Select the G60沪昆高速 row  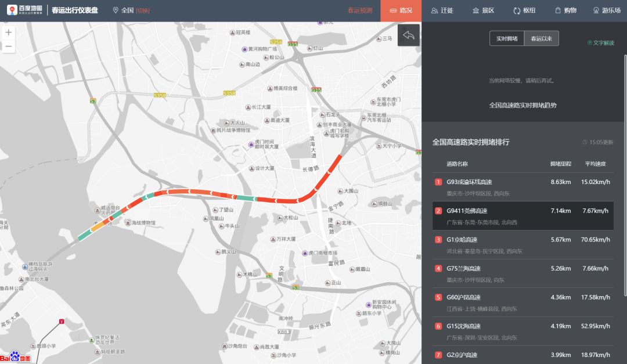click(x=522, y=302)
